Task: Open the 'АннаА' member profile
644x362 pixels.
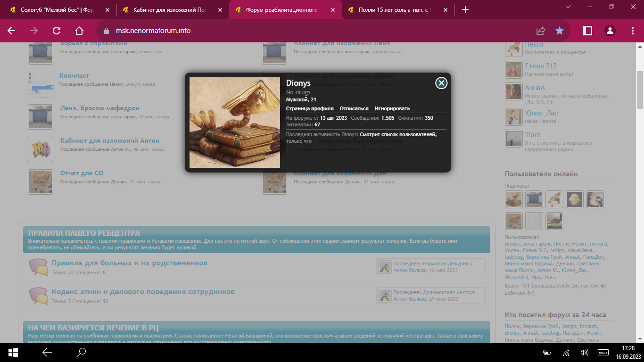Action: (x=535, y=88)
